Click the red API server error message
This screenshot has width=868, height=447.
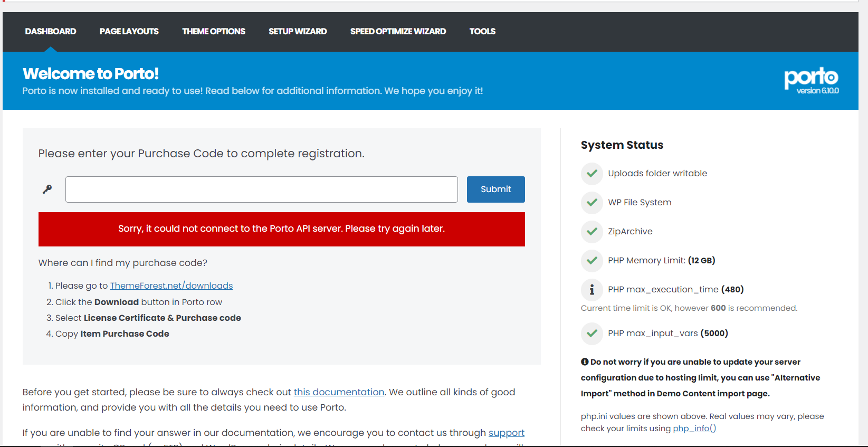point(282,229)
